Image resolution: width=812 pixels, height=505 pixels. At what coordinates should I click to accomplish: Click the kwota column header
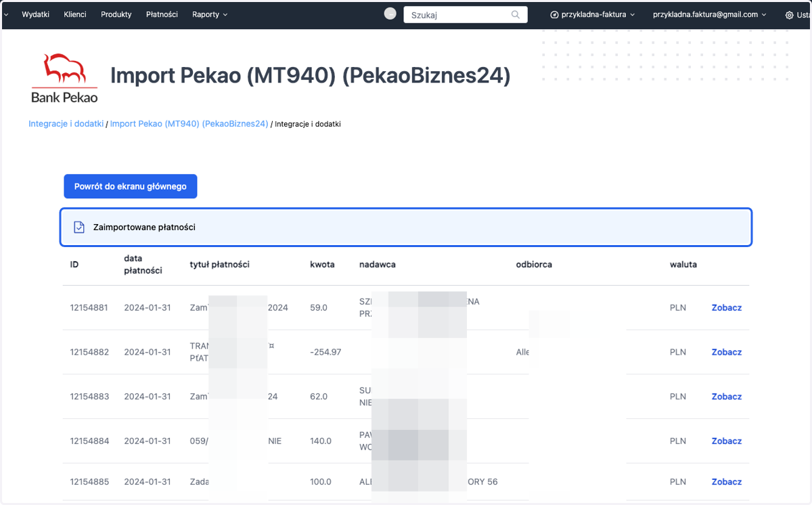[x=322, y=265]
